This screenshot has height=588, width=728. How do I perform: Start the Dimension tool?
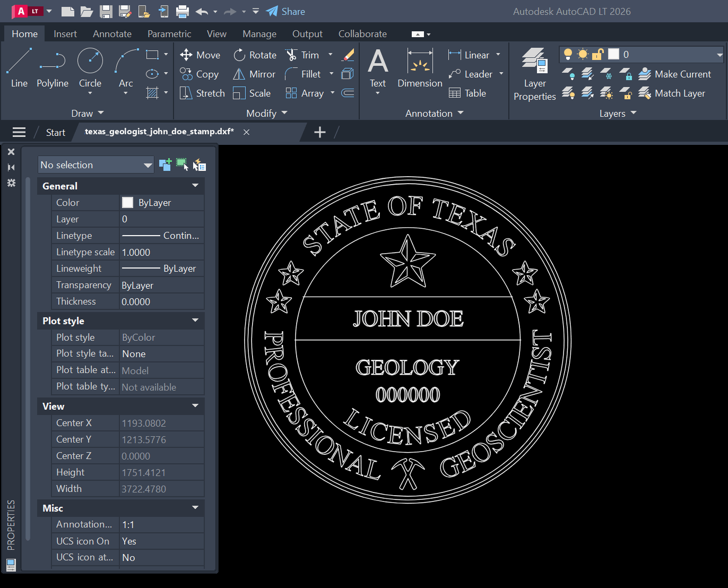coord(420,67)
